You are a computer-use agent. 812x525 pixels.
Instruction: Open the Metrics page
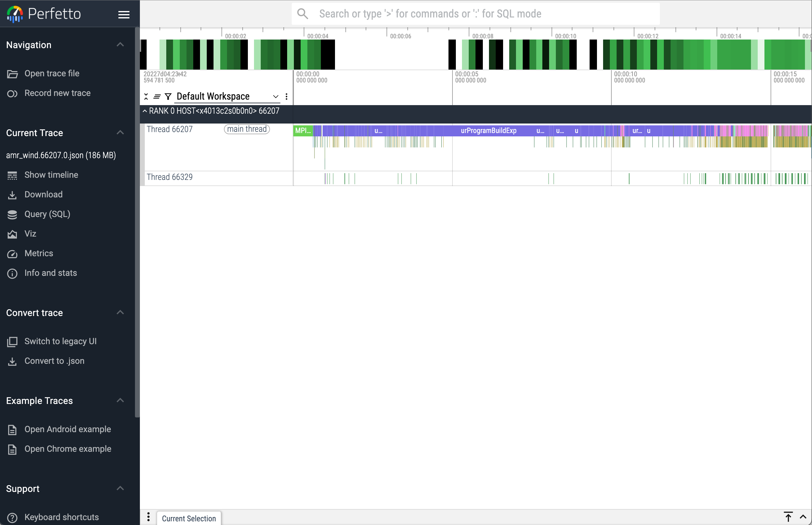click(39, 254)
